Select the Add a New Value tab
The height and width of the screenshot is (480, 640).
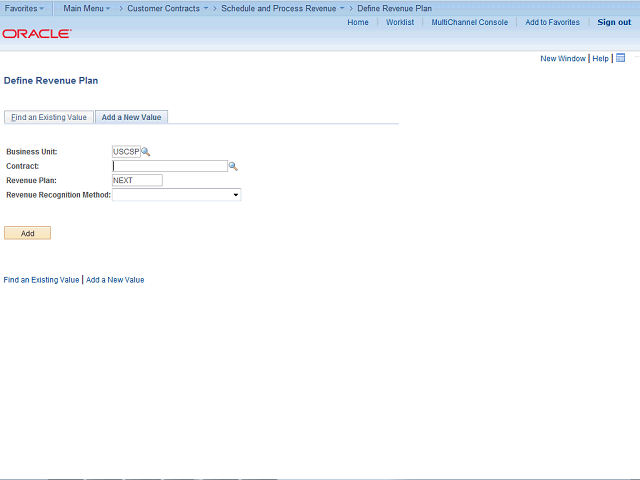click(x=131, y=117)
